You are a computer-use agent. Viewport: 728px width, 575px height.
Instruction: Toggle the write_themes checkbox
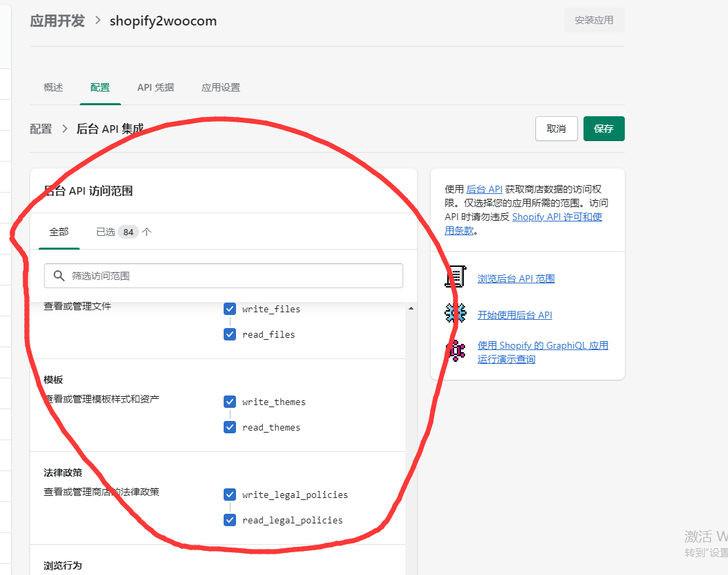point(230,402)
